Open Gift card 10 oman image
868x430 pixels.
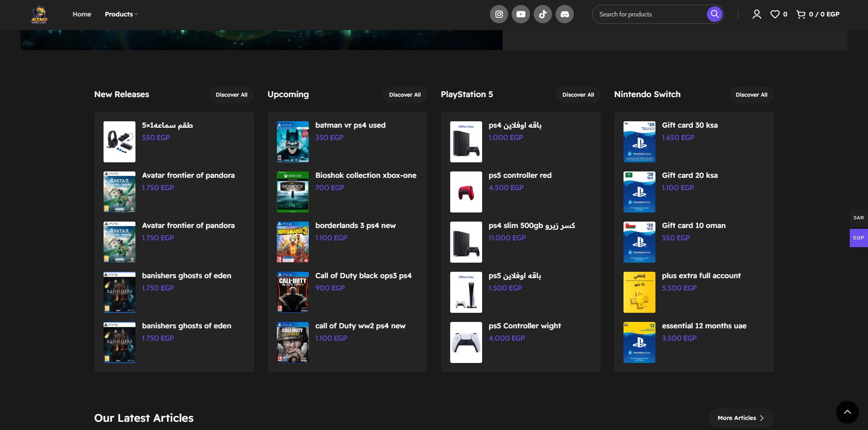[x=639, y=242]
